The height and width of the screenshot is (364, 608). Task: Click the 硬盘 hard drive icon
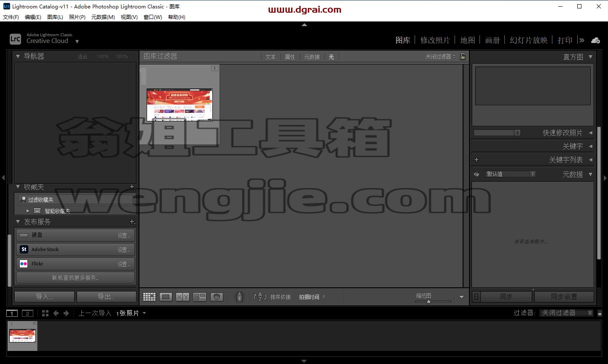pyautogui.click(x=24, y=235)
